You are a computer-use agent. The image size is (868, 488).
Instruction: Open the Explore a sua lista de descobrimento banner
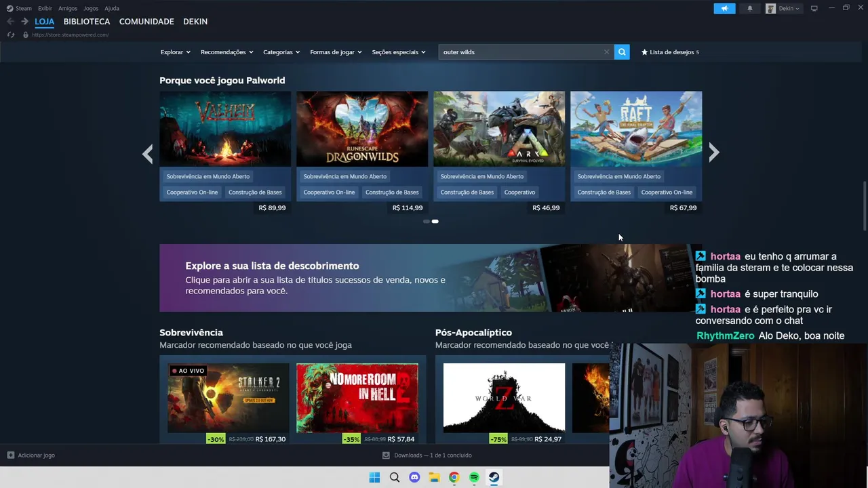(x=431, y=278)
